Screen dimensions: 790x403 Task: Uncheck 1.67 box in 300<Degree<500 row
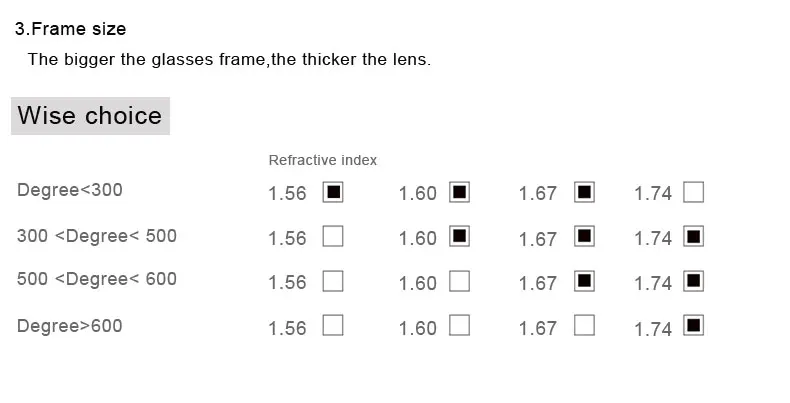pyautogui.click(x=585, y=237)
